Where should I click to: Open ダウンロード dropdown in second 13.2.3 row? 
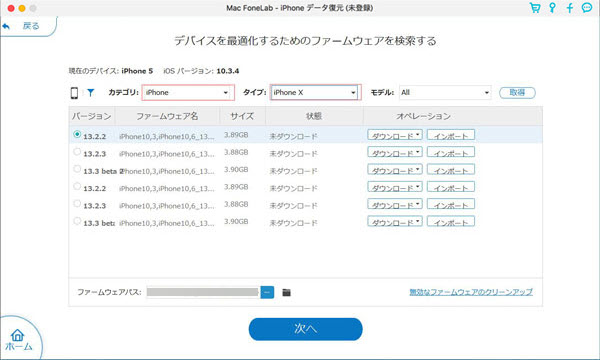pos(395,204)
